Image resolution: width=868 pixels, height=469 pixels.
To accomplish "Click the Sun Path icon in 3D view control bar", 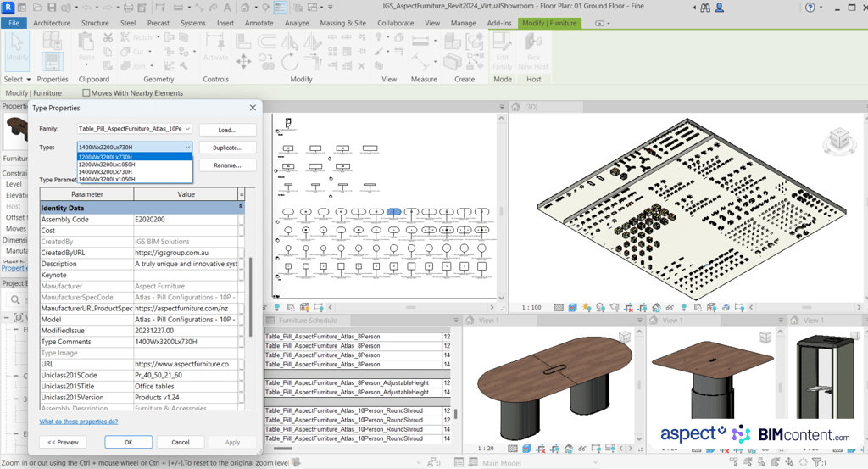I will pyautogui.click(x=587, y=307).
